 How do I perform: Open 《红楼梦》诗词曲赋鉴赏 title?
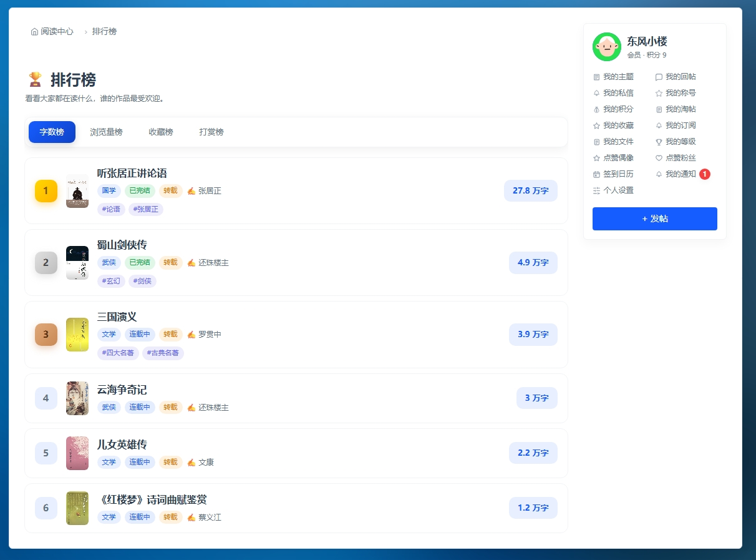[x=152, y=499]
